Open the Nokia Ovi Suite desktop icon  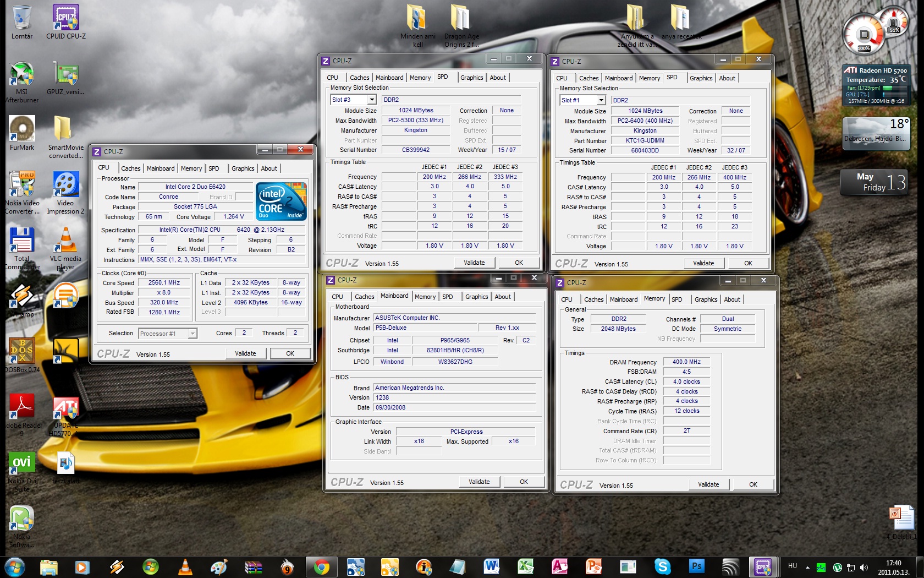point(22,472)
